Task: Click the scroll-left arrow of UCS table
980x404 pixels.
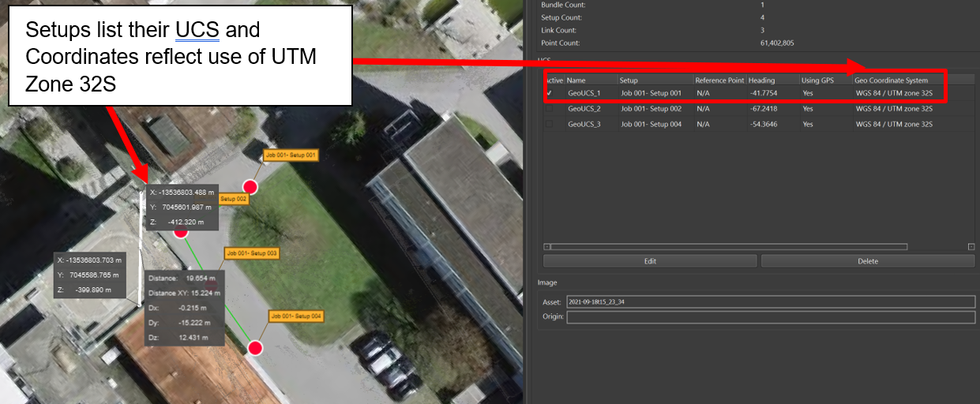Action: tap(548, 247)
